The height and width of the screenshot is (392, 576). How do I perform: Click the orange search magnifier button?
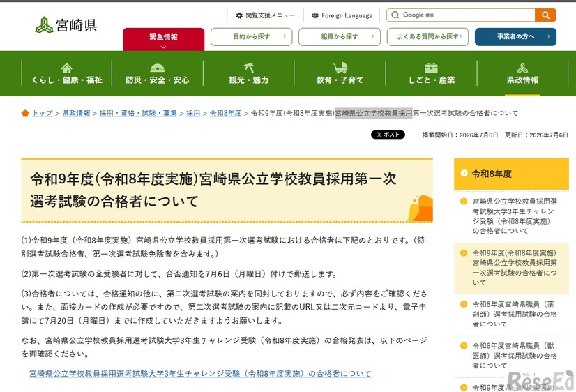pos(545,15)
